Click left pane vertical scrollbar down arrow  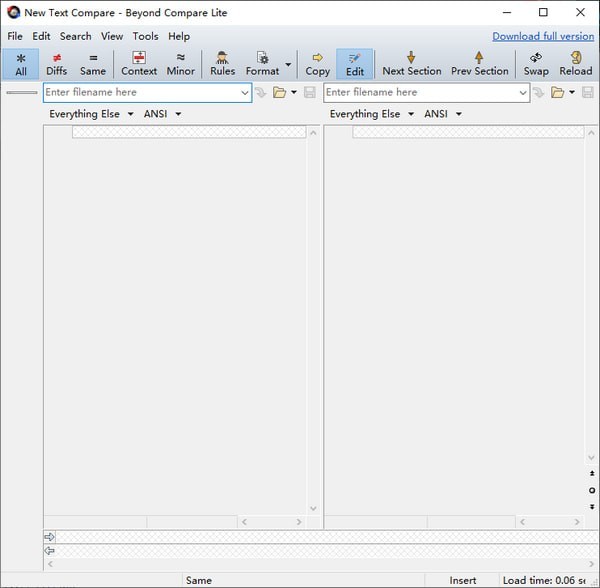(x=313, y=508)
